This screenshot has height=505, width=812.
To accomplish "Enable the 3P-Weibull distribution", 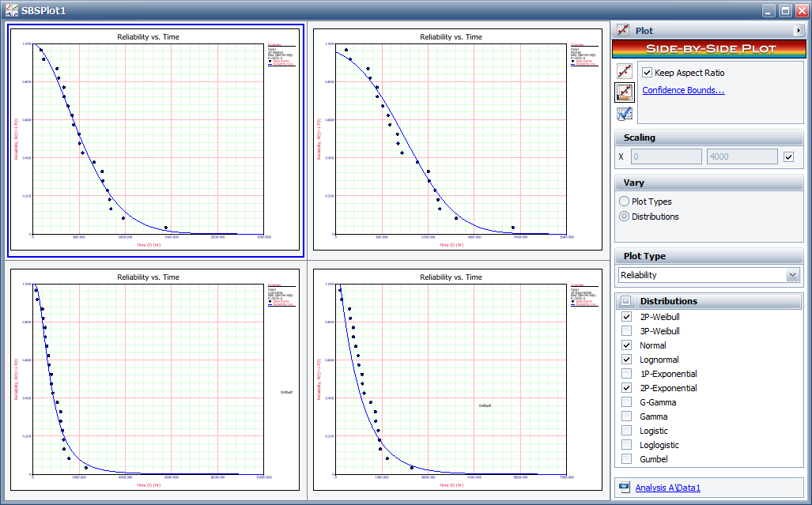I will tap(626, 331).
